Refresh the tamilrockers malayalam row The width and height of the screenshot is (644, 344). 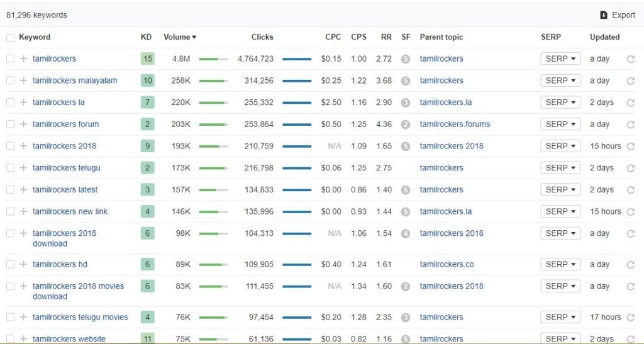point(630,81)
